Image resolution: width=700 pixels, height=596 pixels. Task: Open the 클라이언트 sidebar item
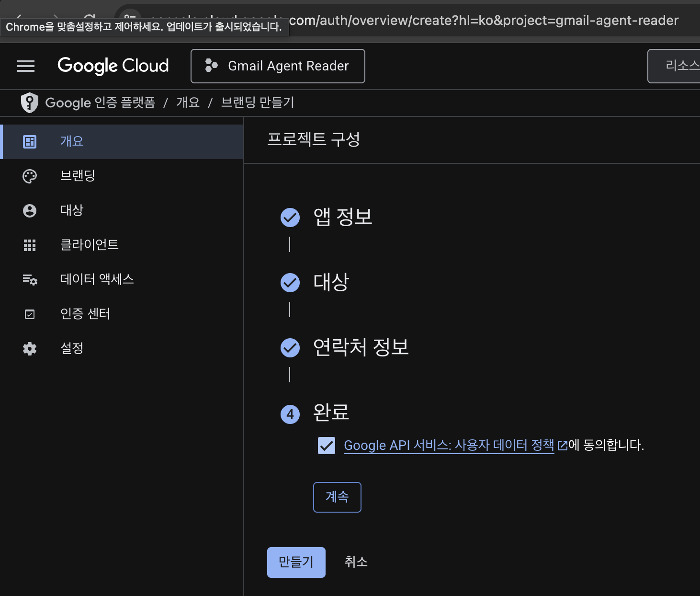(x=123, y=245)
